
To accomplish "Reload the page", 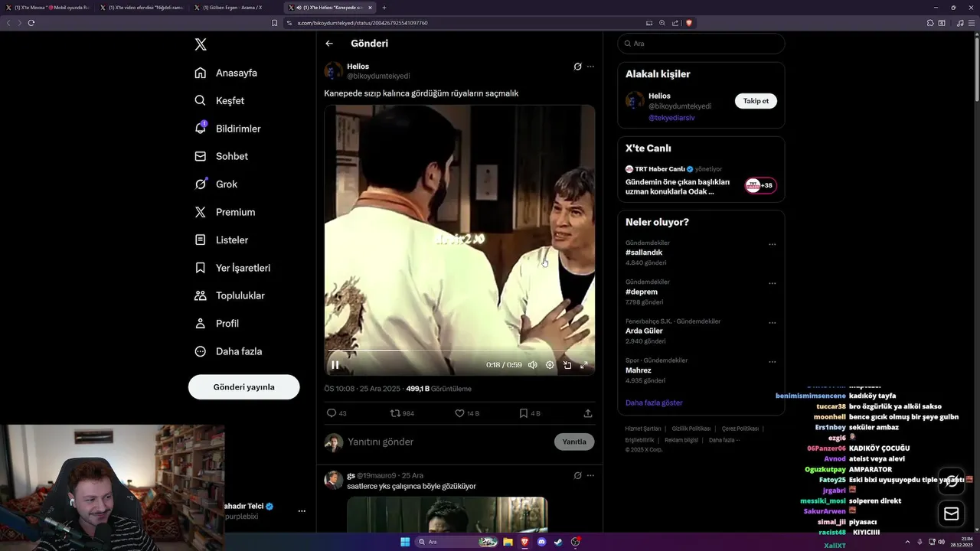I will [x=31, y=23].
